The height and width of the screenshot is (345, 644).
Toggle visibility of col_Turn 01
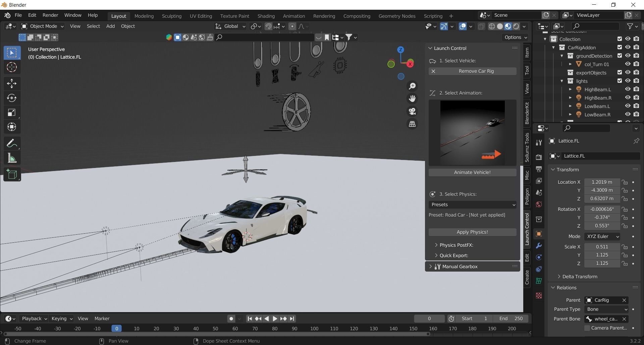(628, 64)
